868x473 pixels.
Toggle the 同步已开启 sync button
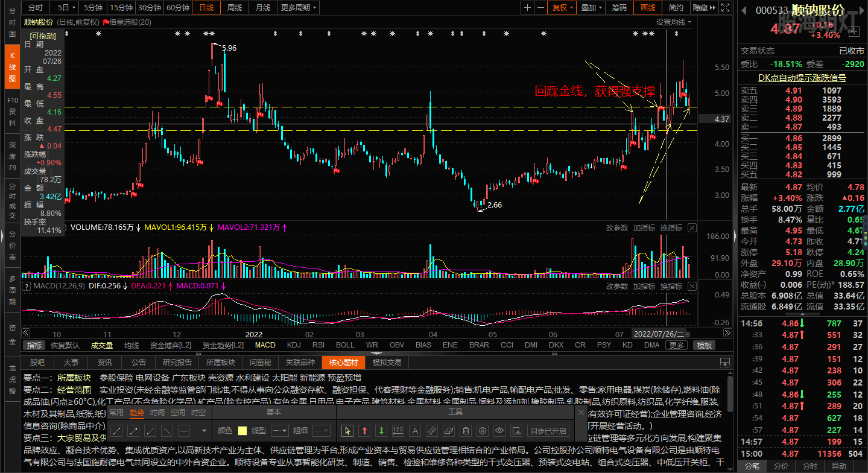tap(548, 431)
